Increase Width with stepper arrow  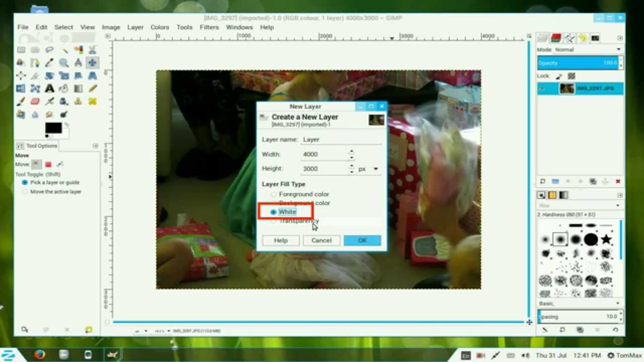[351, 151]
